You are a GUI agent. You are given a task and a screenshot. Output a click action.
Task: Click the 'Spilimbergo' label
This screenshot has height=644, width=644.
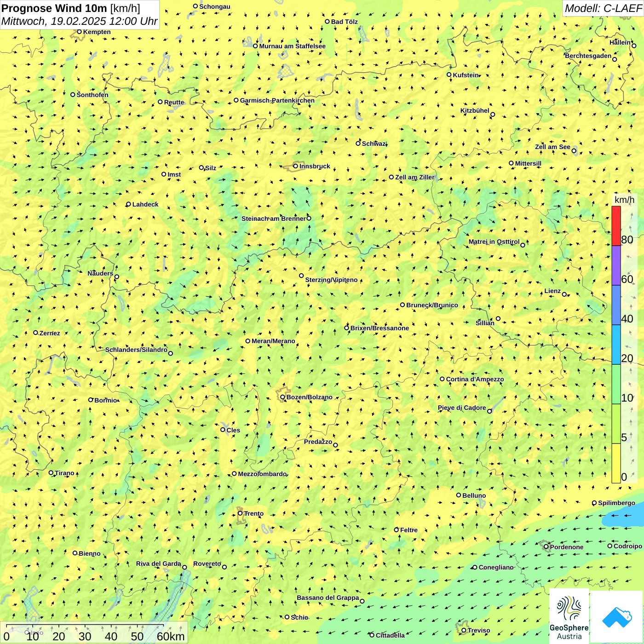(x=616, y=503)
